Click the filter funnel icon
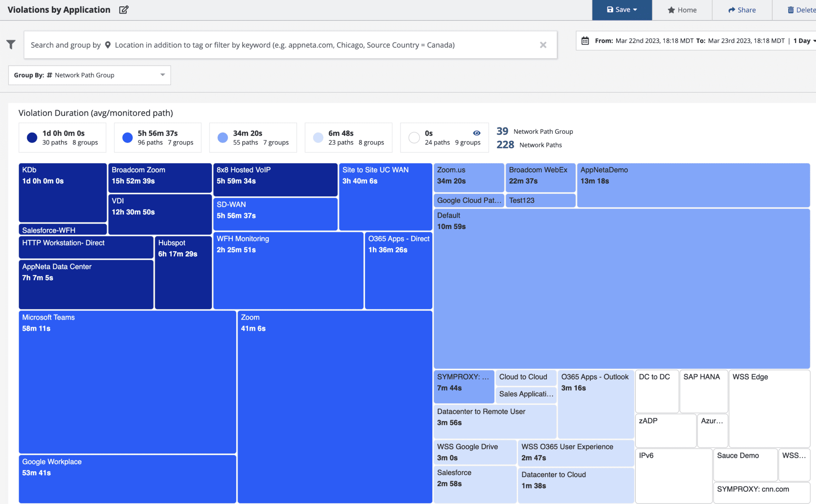 11,44
